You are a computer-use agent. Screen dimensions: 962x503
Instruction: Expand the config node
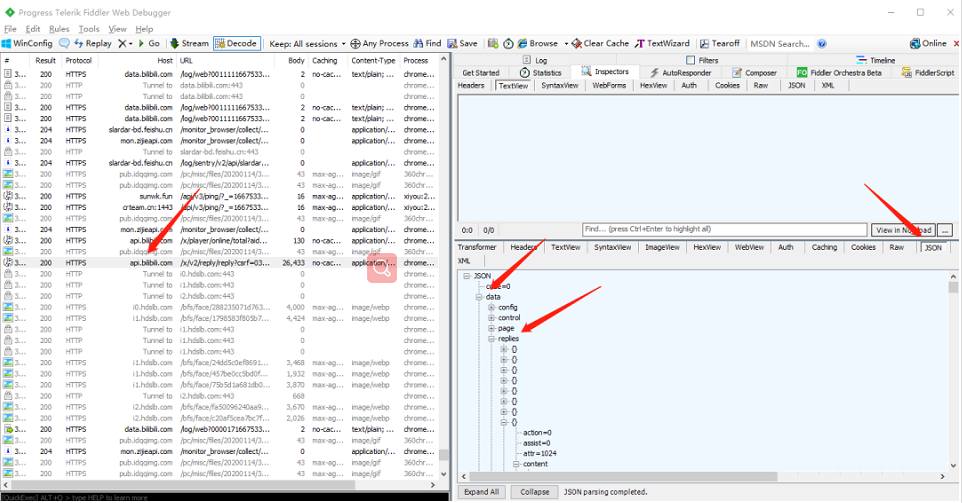491,307
